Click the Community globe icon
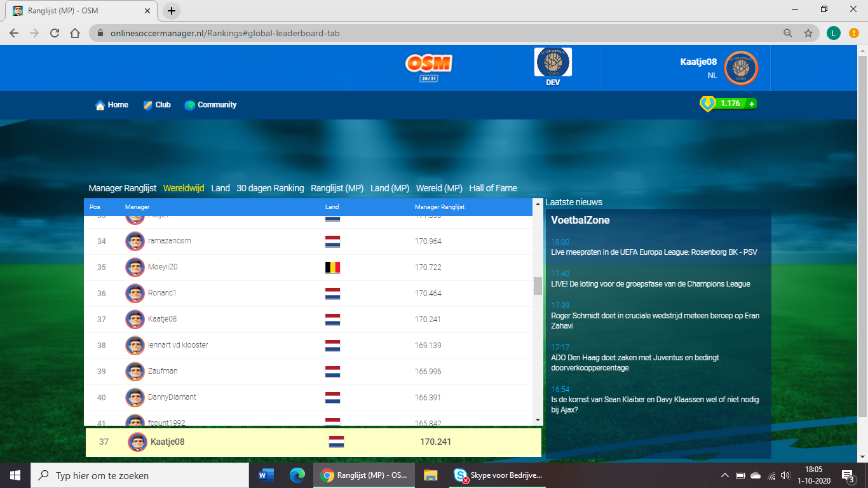Image resolution: width=868 pixels, height=488 pixels. point(189,105)
